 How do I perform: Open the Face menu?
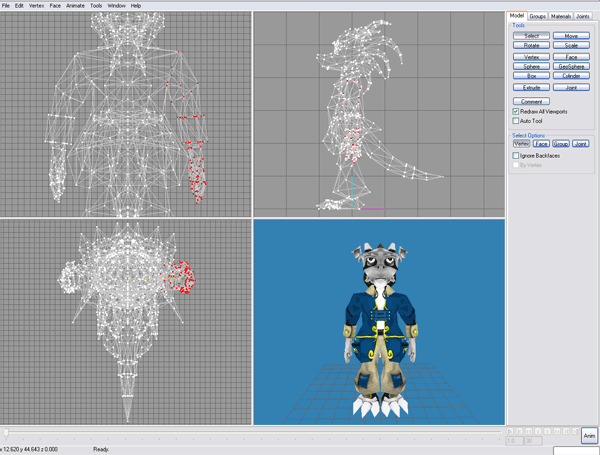(55, 6)
